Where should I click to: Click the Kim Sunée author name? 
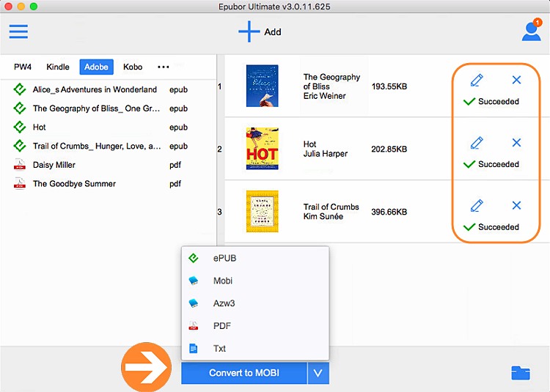[x=323, y=216]
